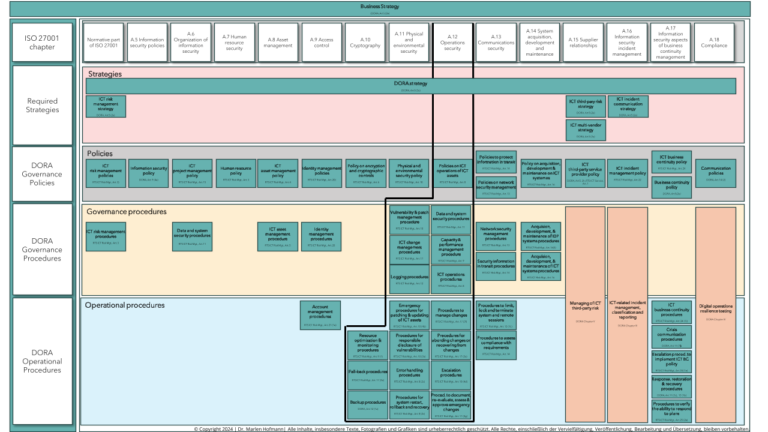Select 'Resource optimization & monitoring procedures' box
This screenshot has height=432, width=768.
(x=368, y=345)
